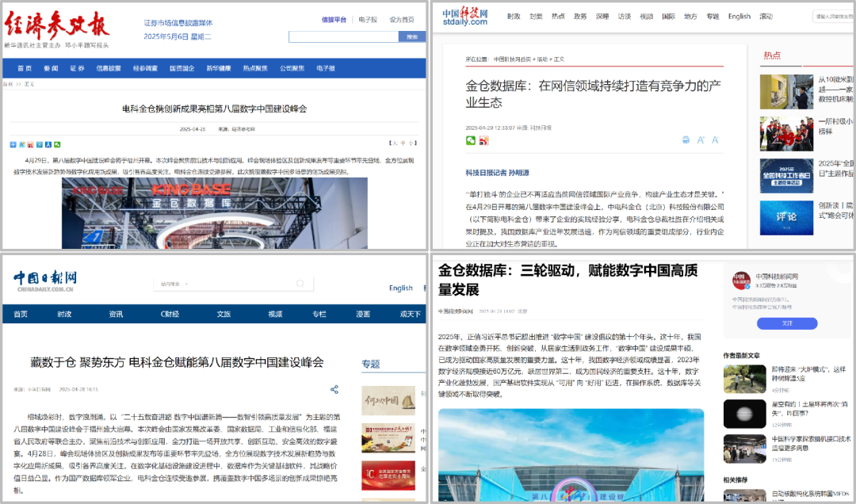Click the print icon on stdaily article
The height and width of the screenshot is (504, 856).
[x=686, y=140]
